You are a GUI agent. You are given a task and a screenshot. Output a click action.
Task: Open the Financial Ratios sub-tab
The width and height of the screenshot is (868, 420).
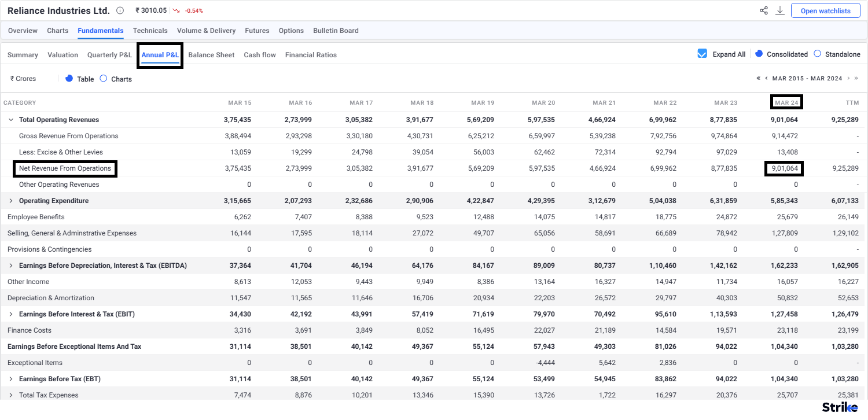tap(311, 55)
